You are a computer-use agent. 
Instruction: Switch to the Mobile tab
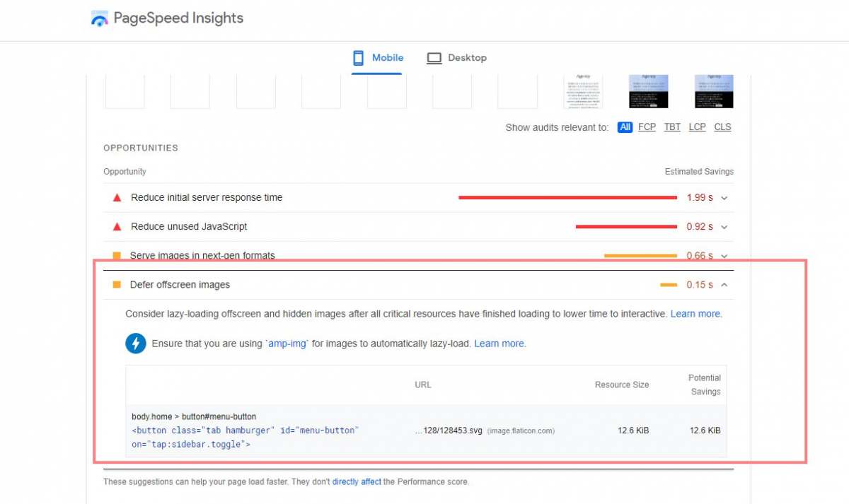(x=379, y=58)
